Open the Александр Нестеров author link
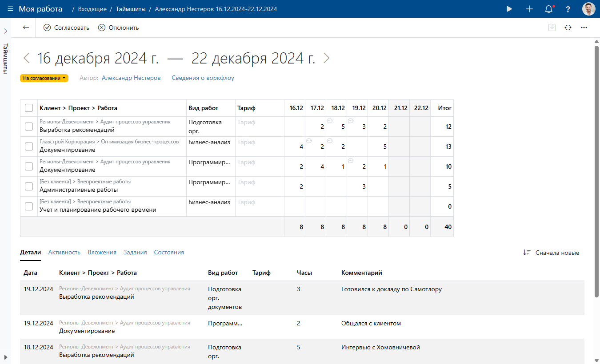This screenshot has width=600, height=364. click(131, 78)
